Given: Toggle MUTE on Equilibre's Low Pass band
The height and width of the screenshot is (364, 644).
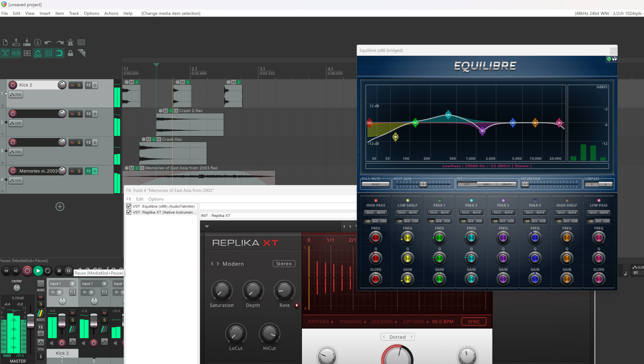Looking at the screenshot, I should (x=604, y=213).
